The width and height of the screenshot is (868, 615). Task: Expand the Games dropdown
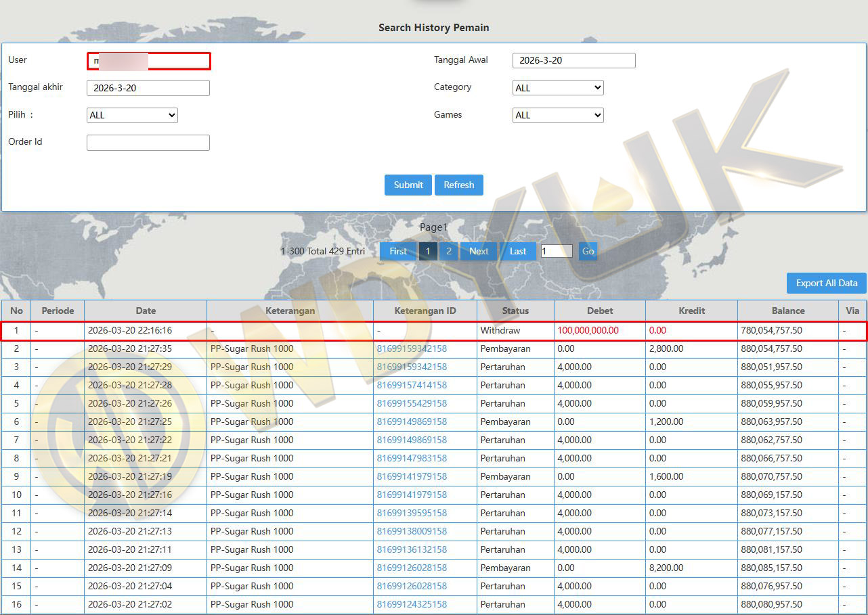558,115
